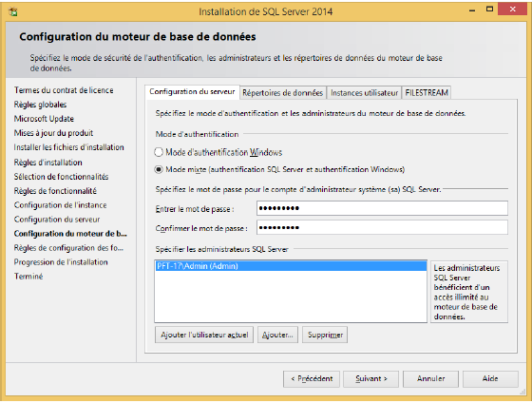Screen dimensions: 532x403
Task: Click the SQL Server installer title bar icon
Action: pos(13,12)
